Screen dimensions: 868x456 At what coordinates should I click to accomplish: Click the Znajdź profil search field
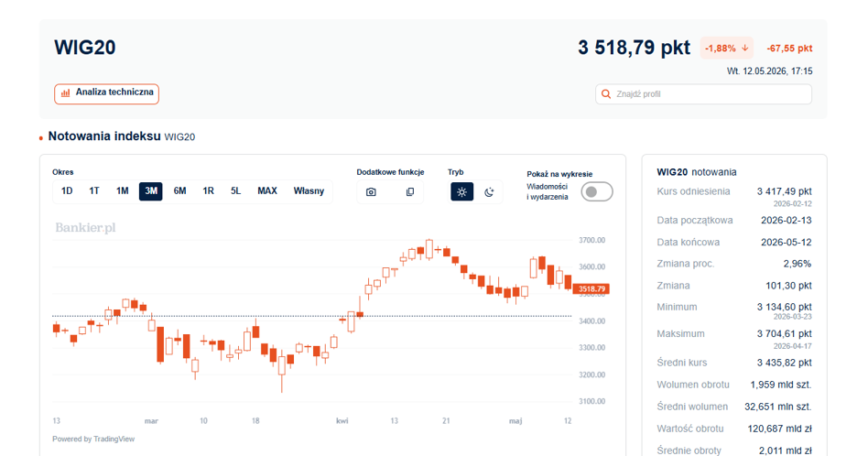[703, 94]
